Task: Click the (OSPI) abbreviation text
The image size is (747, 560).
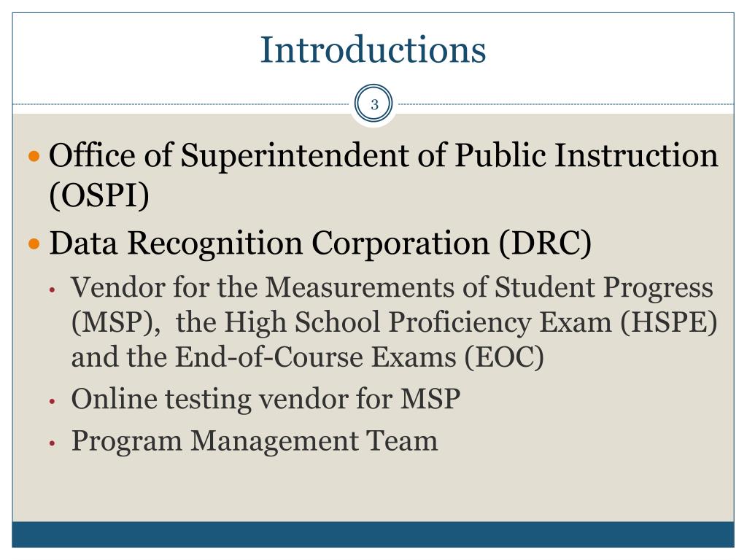Action: click(x=99, y=195)
